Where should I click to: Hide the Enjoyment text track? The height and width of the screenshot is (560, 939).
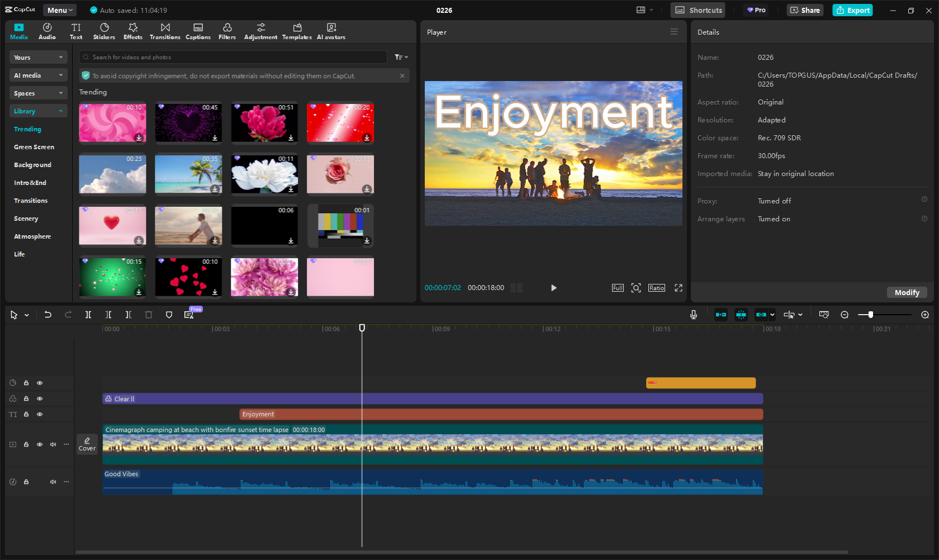pos(40,414)
